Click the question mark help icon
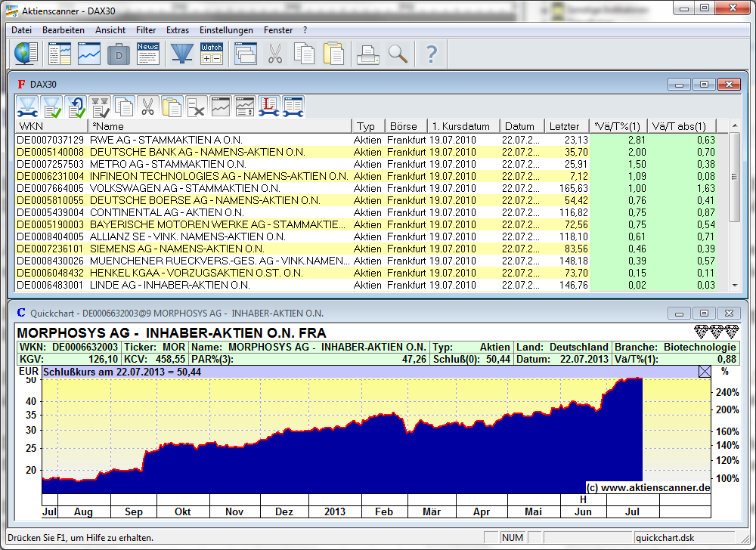The image size is (756, 550). tap(432, 54)
